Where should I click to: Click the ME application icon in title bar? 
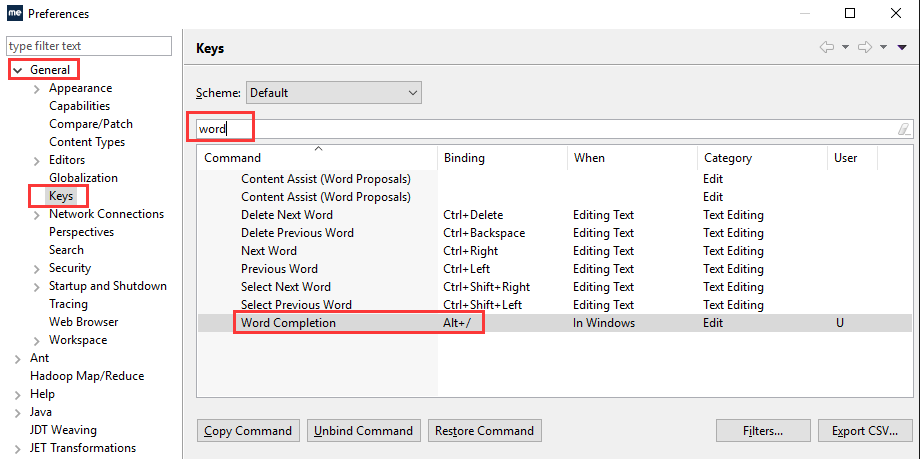15,13
